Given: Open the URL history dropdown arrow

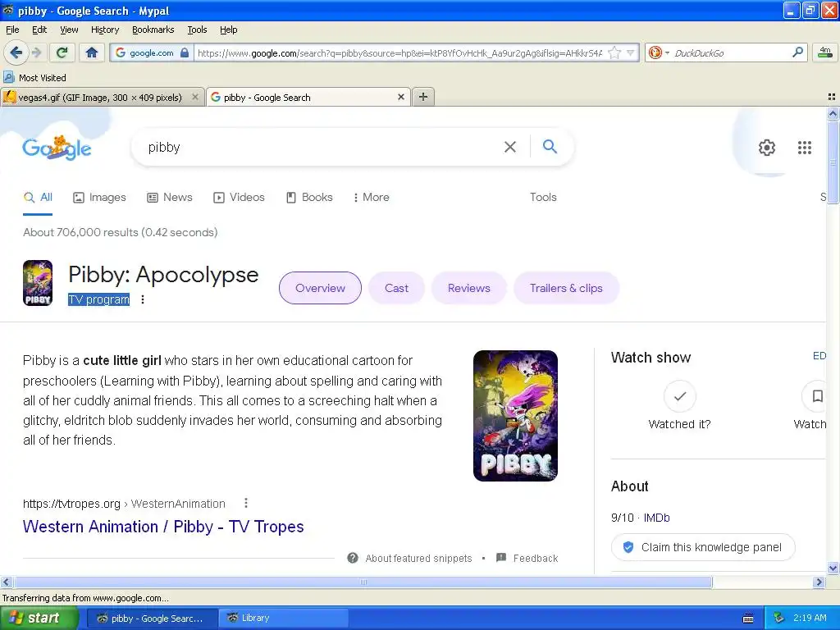Looking at the screenshot, I should pyautogui.click(x=631, y=52).
